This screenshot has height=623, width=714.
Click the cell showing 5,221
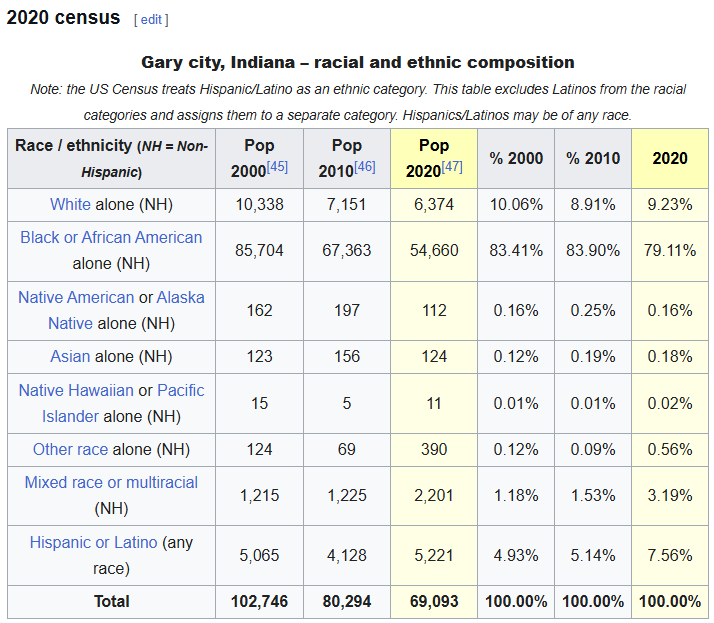click(434, 556)
